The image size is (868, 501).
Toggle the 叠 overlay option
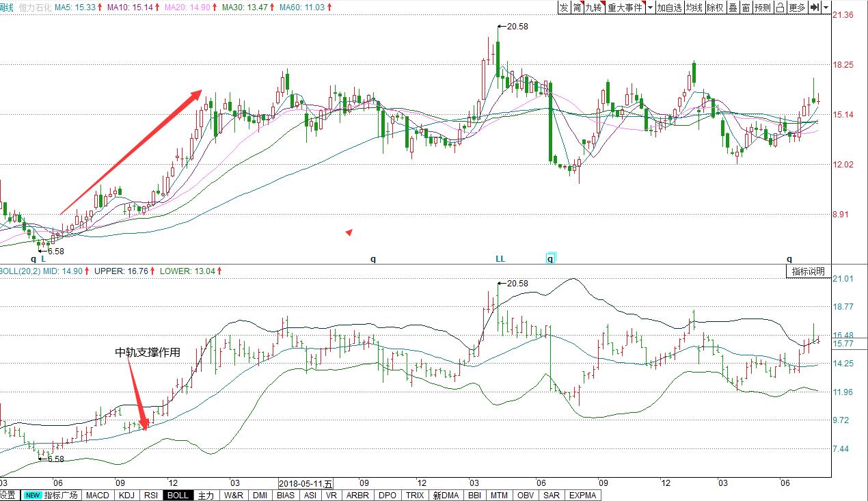pos(733,8)
